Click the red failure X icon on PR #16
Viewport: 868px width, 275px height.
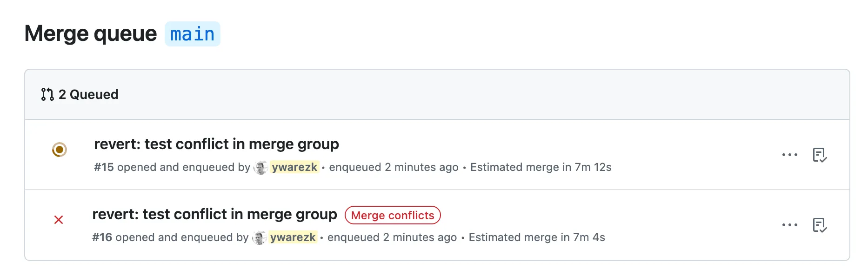pyautogui.click(x=60, y=220)
